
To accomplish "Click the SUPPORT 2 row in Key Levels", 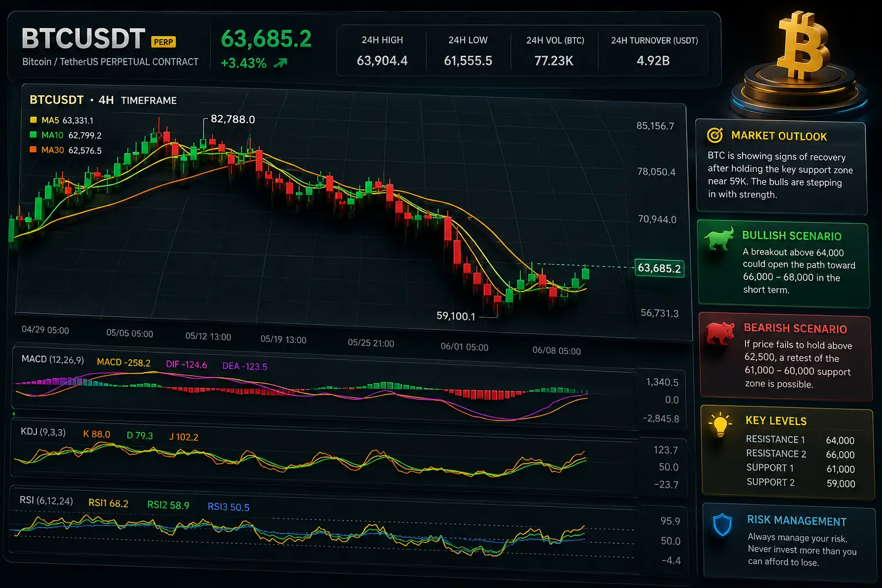I will tap(801, 483).
